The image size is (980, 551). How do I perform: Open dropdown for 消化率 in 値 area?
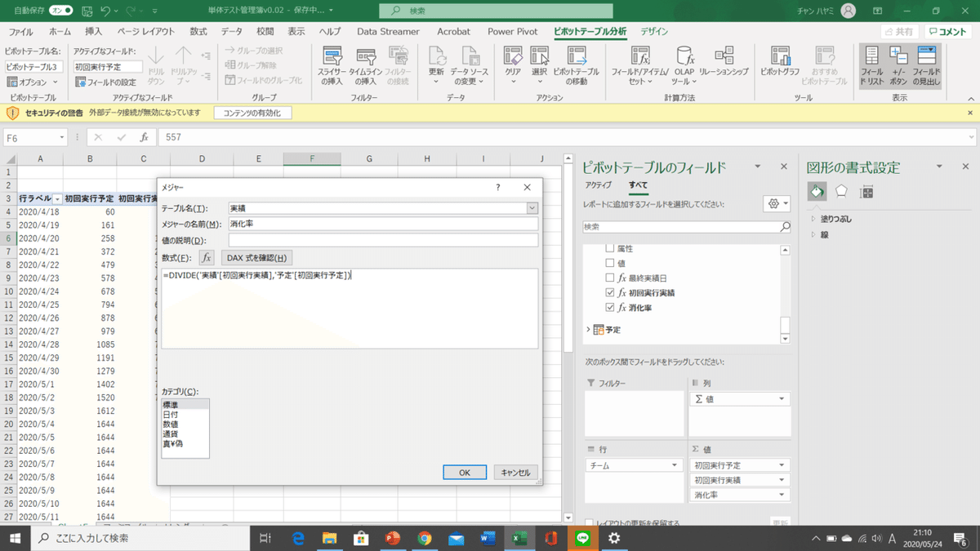tap(782, 495)
